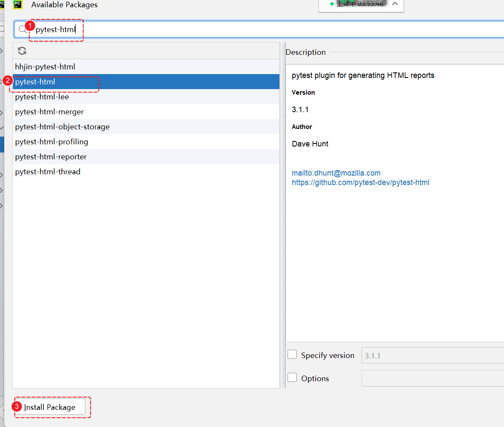Image resolution: width=504 pixels, height=427 pixels.
Task: Click the author name Dave Hunt
Action: pyautogui.click(x=310, y=144)
